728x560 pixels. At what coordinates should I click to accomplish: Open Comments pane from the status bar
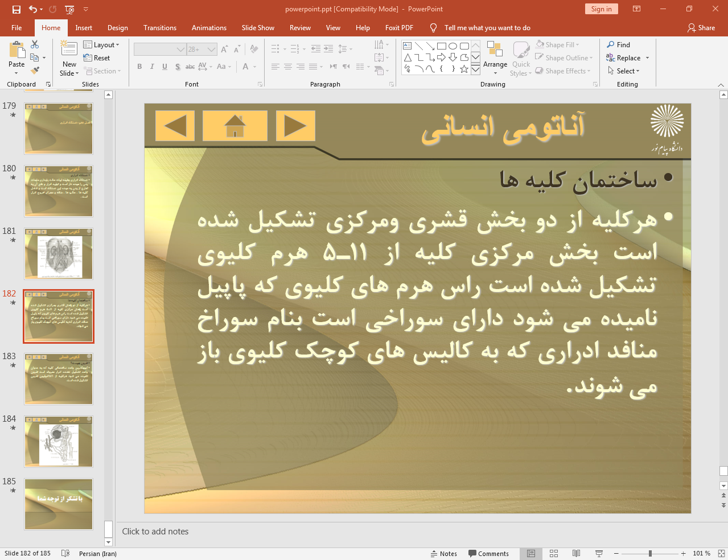488,554
